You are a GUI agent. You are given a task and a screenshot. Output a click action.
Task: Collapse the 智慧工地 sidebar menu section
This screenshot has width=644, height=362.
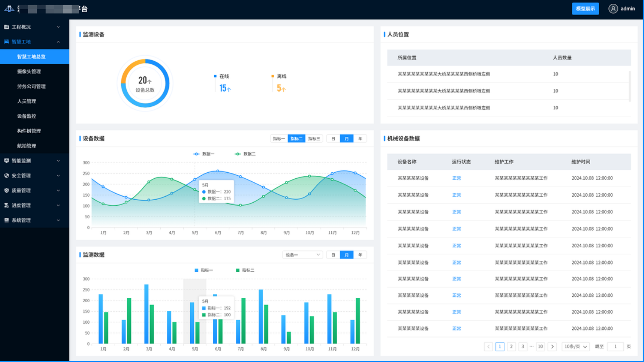point(58,42)
